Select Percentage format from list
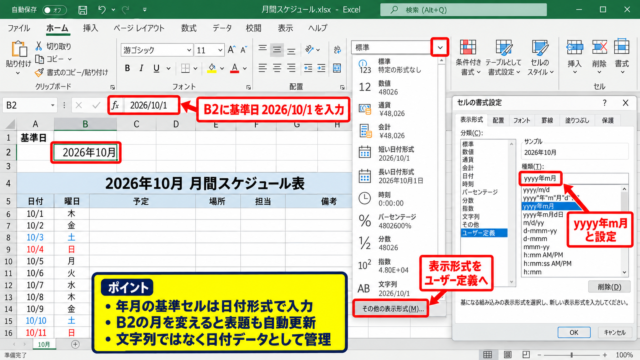The width and height of the screenshot is (640, 360). pos(395,221)
